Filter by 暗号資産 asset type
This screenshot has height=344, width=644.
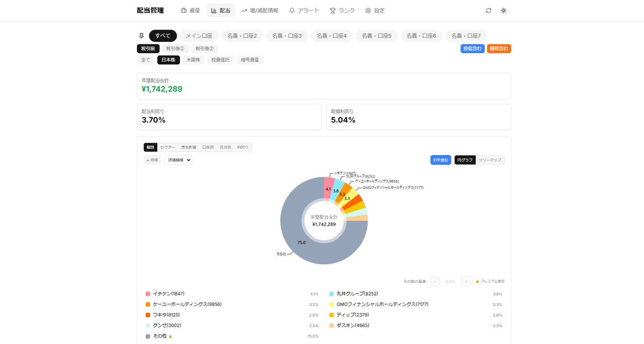(250, 60)
